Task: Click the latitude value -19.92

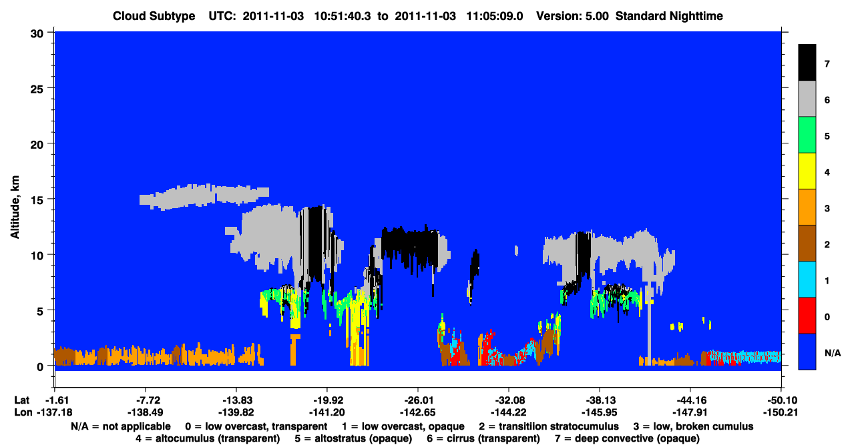Action: [327, 400]
